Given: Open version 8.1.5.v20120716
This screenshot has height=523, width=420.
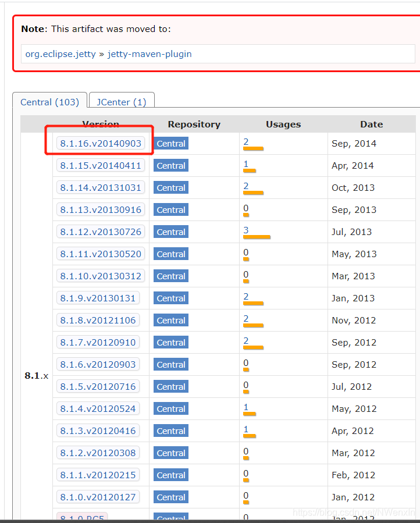Looking at the screenshot, I should point(98,387).
